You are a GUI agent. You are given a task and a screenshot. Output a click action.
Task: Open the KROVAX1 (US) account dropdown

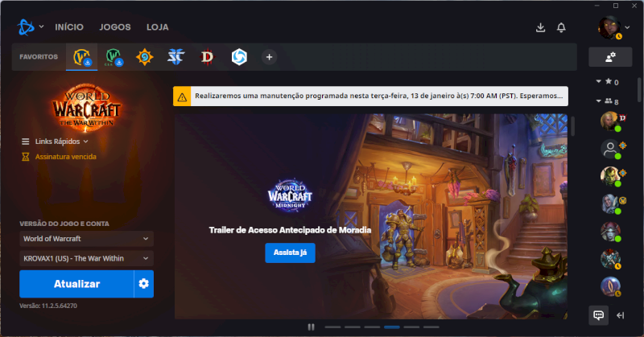click(86, 259)
